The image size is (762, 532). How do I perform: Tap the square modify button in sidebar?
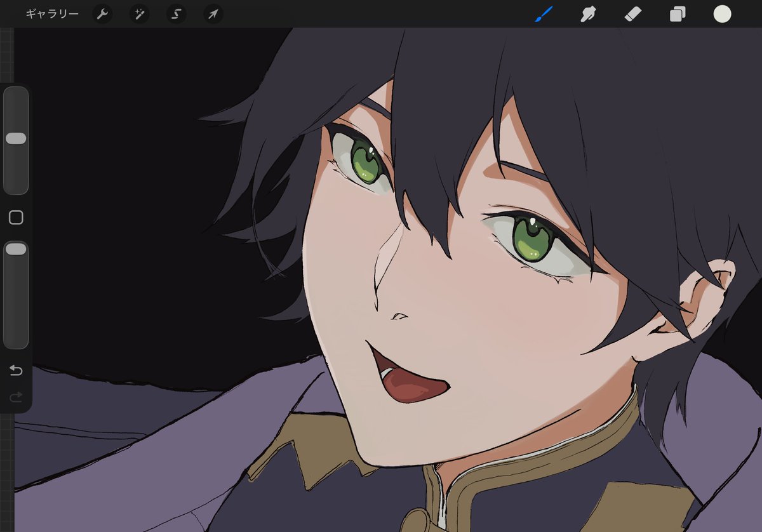click(16, 218)
